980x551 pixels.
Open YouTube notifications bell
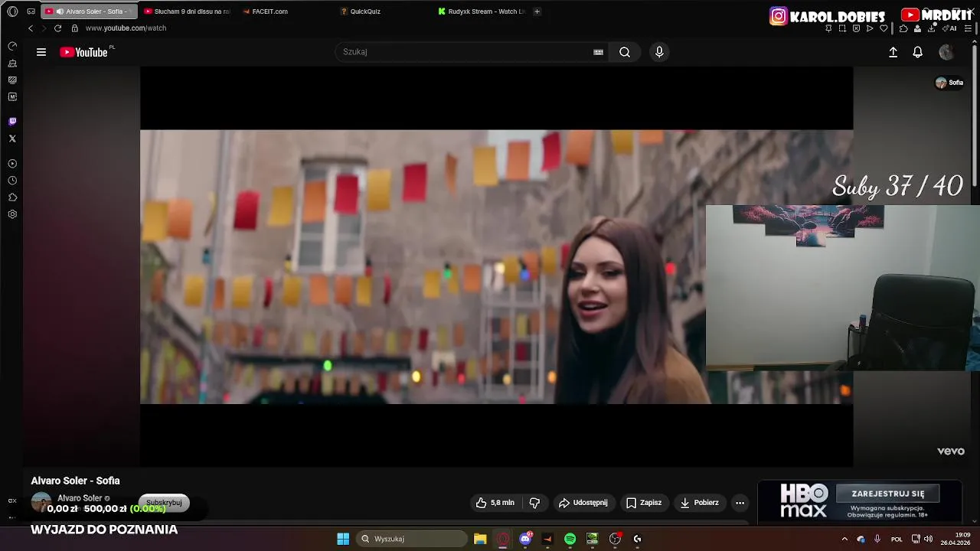917,52
